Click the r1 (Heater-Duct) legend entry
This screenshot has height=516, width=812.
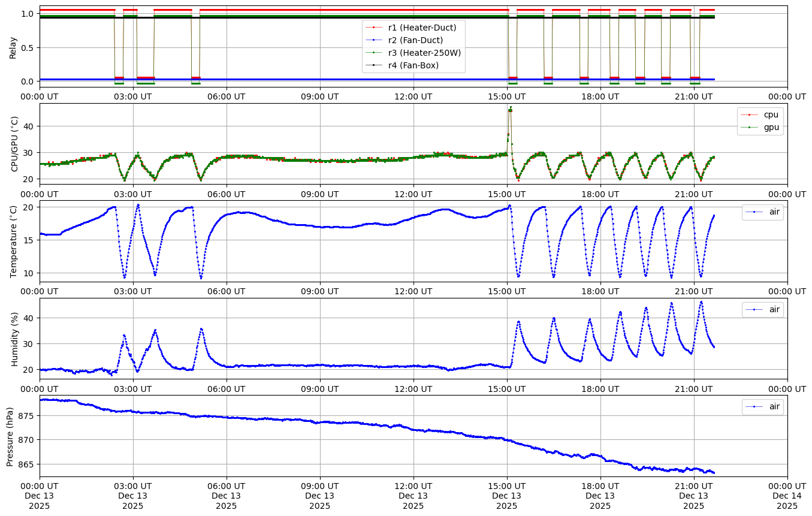coord(422,28)
